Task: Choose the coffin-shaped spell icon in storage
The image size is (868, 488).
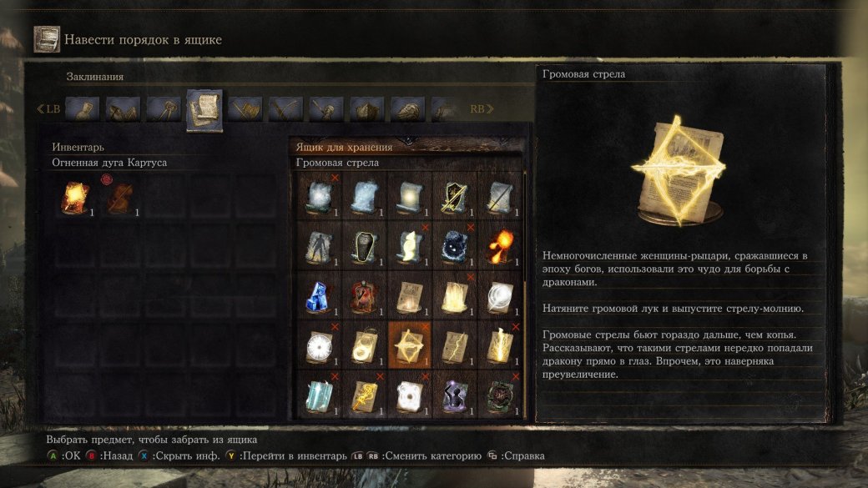Action: click(x=364, y=246)
